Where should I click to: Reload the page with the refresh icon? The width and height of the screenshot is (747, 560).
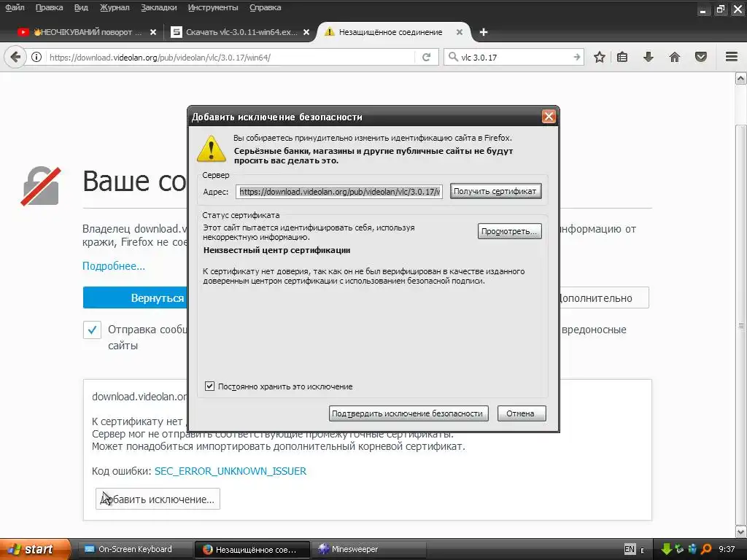tap(426, 57)
